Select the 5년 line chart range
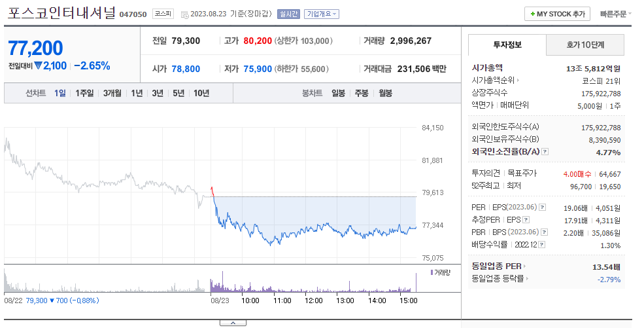The height and width of the screenshot is (328, 644). pyautogui.click(x=178, y=94)
